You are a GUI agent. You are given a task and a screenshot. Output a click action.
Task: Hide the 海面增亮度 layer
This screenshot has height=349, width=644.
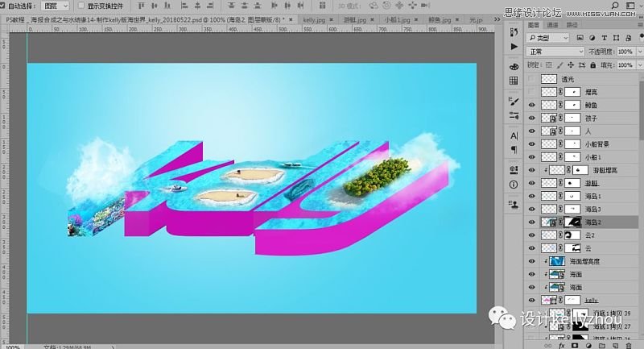click(x=531, y=261)
